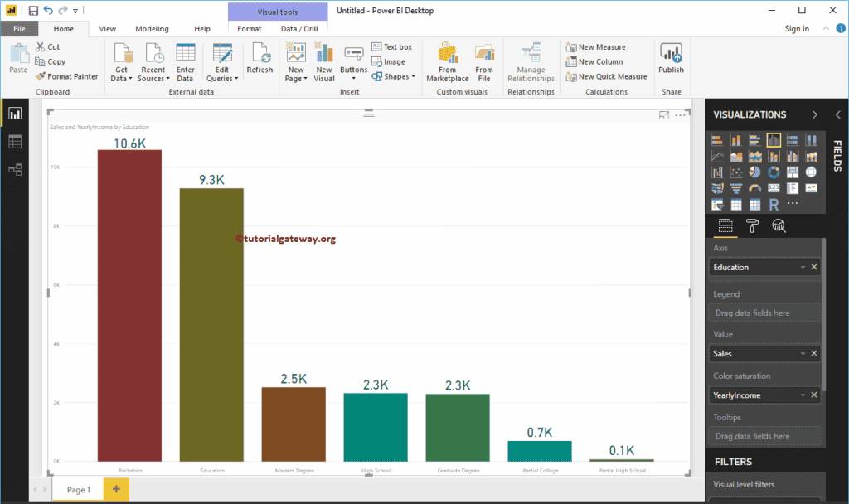Open the Format paint roller pane

tap(752, 226)
